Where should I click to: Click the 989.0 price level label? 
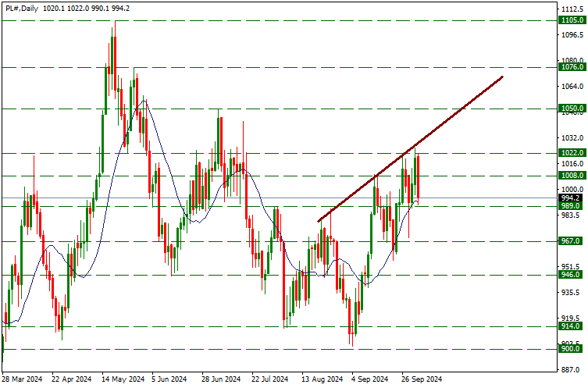click(572, 206)
